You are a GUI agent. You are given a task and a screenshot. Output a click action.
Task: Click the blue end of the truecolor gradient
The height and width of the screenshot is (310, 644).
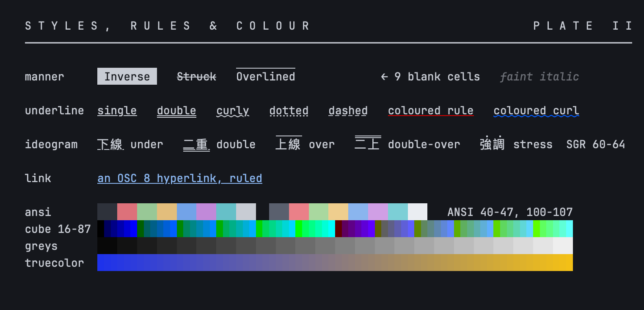[x=102, y=263]
